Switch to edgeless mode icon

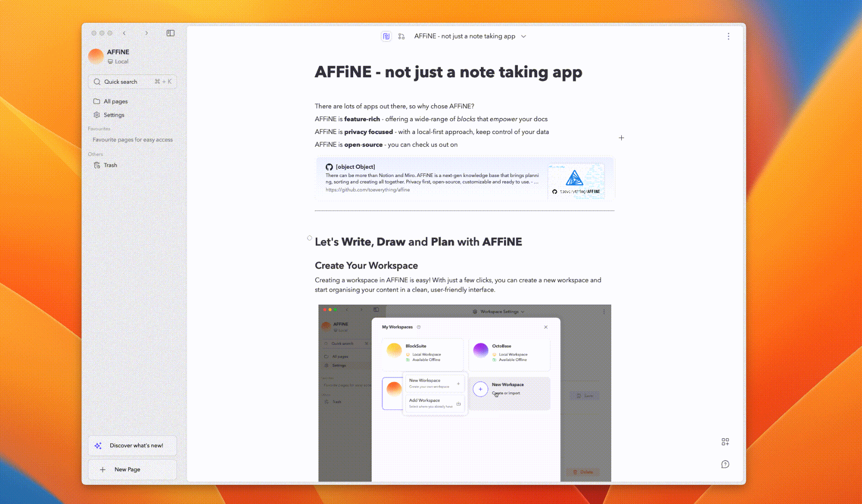click(x=401, y=36)
